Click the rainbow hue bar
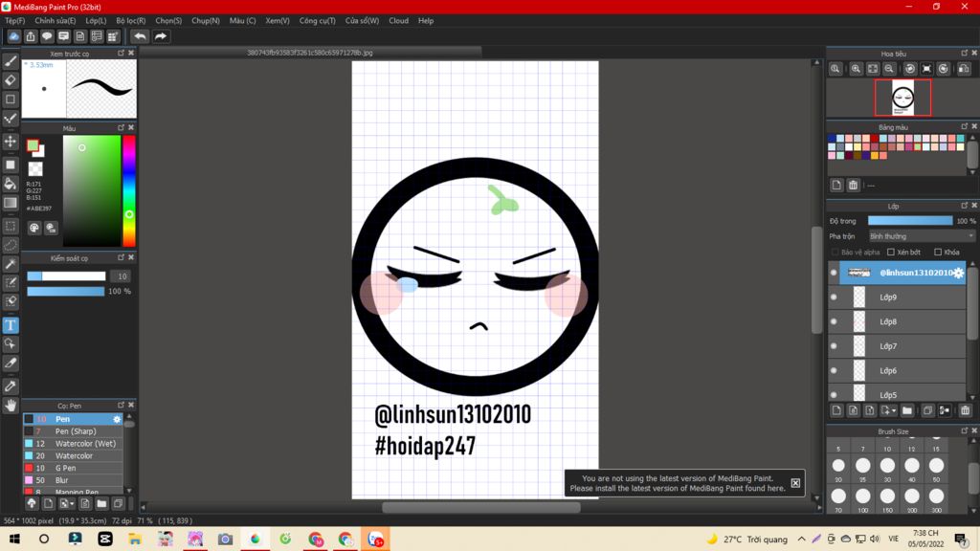The height and width of the screenshot is (551, 980). point(129,190)
